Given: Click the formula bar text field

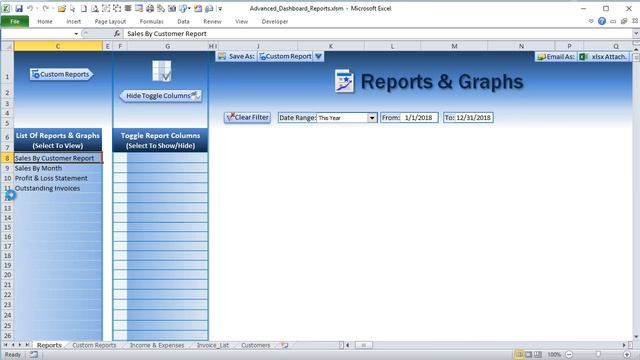Looking at the screenshot, I should (378, 34).
